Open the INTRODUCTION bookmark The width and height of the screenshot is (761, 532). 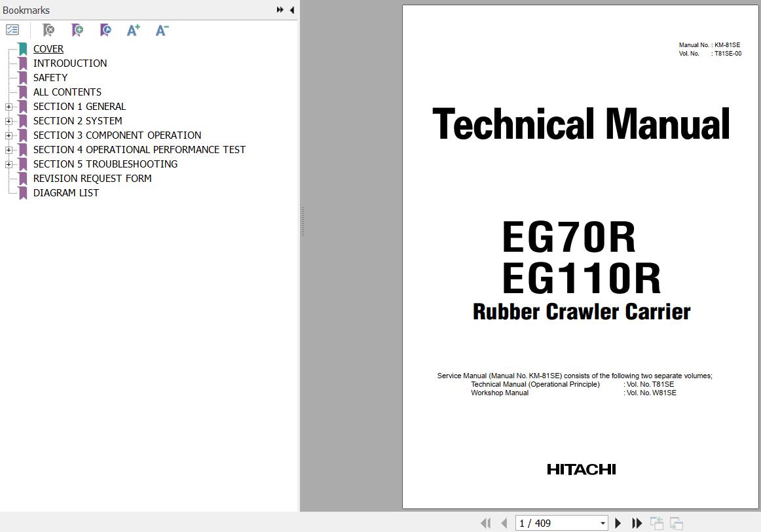pos(70,63)
